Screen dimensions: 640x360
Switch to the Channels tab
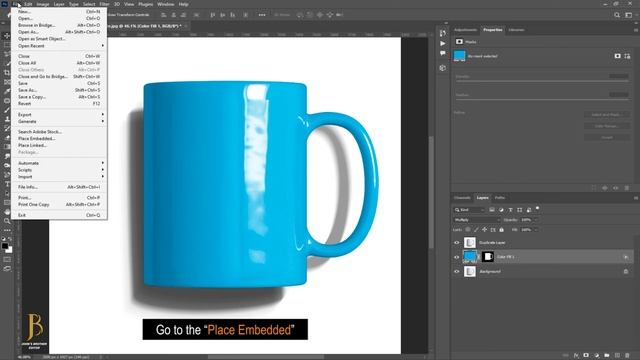pyautogui.click(x=462, y=198)
